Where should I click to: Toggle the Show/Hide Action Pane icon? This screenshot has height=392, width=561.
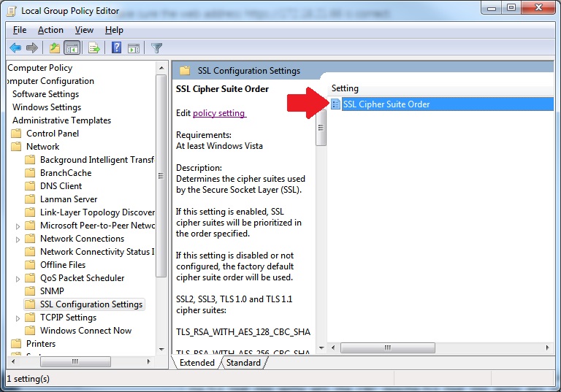134,48
